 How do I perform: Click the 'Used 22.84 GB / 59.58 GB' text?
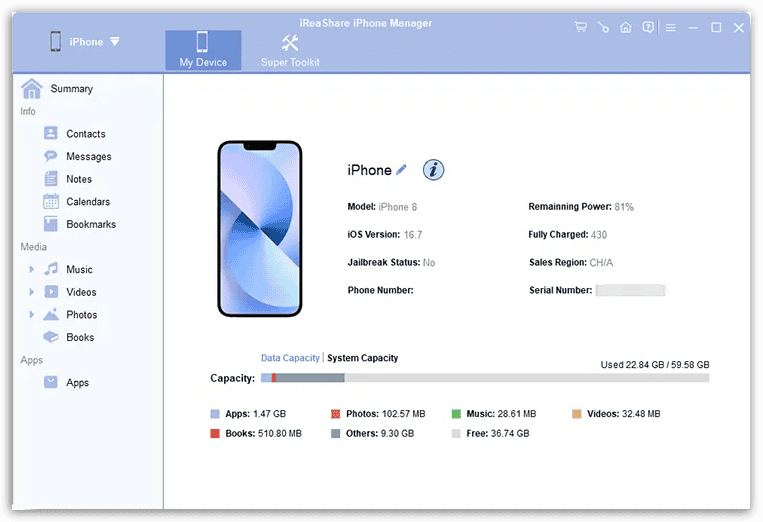654,364
